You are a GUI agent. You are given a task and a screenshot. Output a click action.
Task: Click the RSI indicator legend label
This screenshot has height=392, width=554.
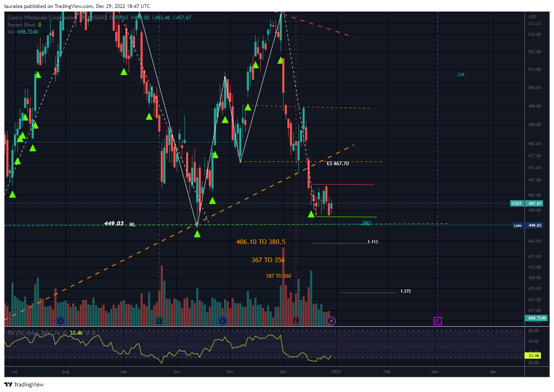coord(37,333)
